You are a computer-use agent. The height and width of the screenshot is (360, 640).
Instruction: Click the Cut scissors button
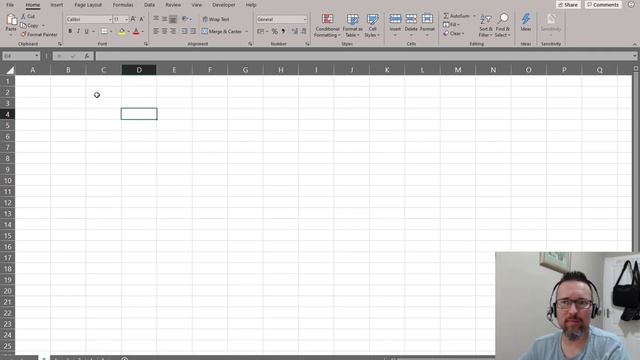[28, 16]
